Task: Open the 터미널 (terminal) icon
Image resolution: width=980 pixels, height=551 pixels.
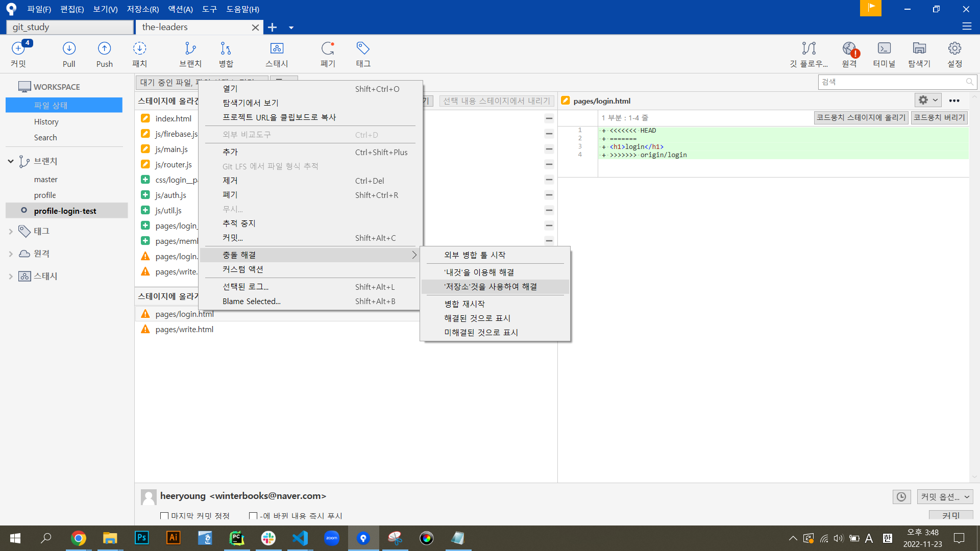Action: click(x=884, y=54)
